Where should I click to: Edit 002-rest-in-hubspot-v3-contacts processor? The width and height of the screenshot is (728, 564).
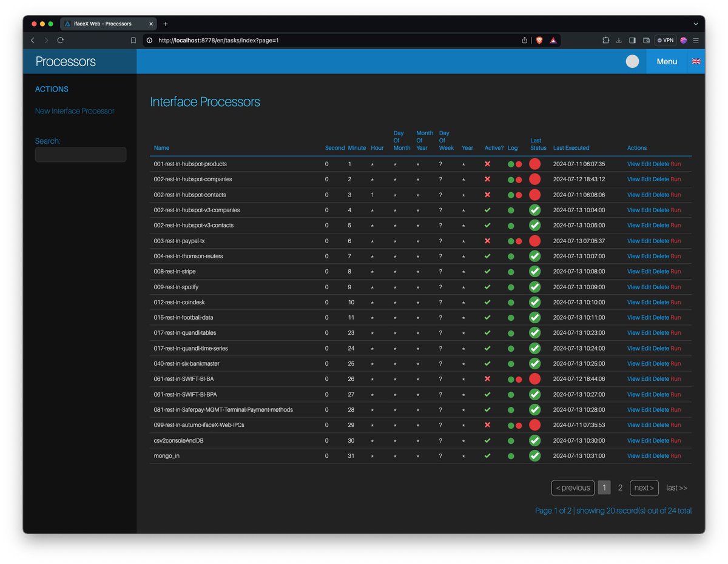pyautogui.click(x=646, y=225)
